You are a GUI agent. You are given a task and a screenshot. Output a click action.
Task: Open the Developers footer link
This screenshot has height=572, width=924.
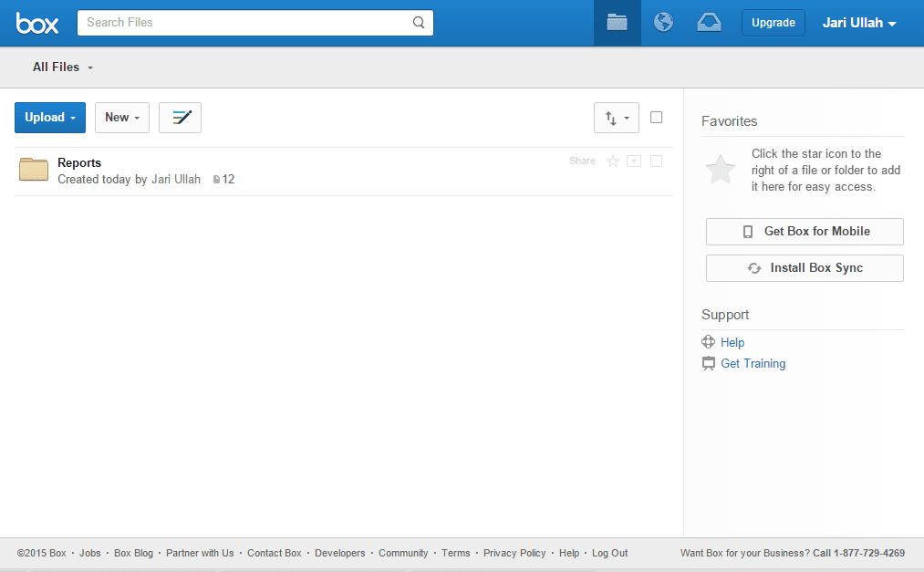[x=340, y=553]
